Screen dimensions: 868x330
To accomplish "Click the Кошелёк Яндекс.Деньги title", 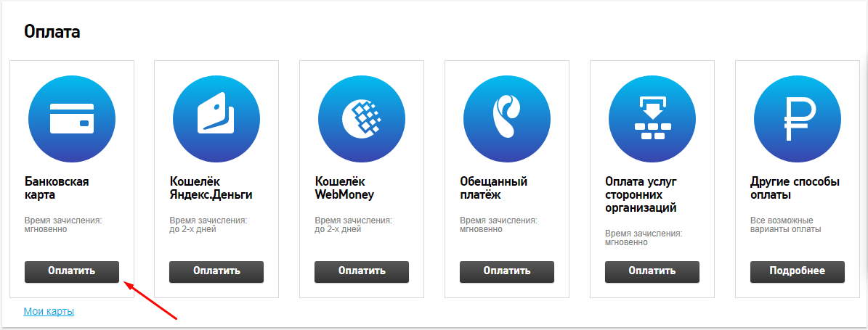I will click(211, 189).
